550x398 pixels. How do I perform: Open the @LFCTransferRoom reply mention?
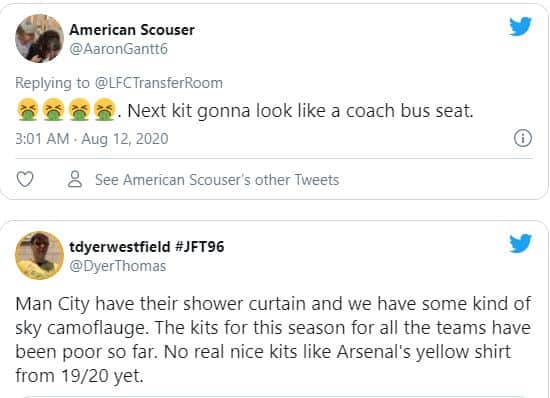click(x=159, y=83)
